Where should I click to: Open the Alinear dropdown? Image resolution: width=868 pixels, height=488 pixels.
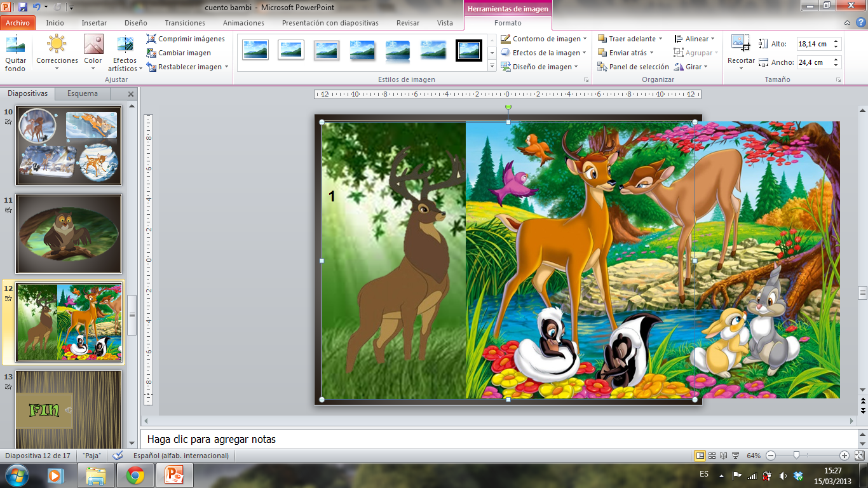(x=695, y=39)
